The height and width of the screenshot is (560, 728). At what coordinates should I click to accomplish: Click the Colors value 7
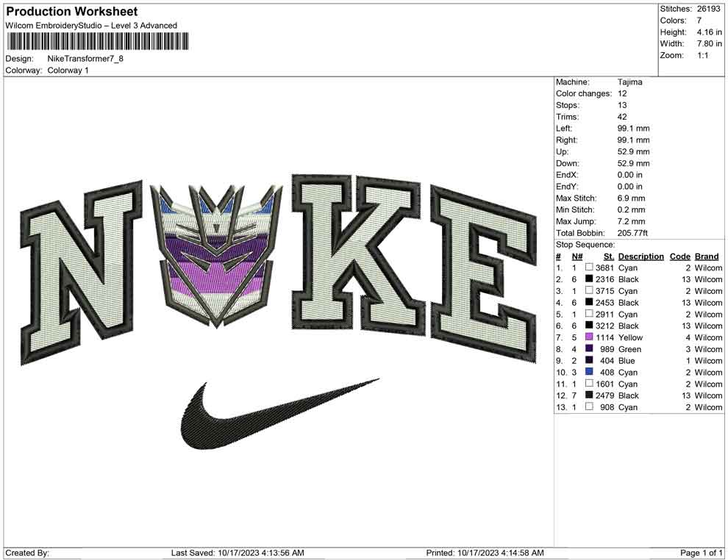click(699, 21)
